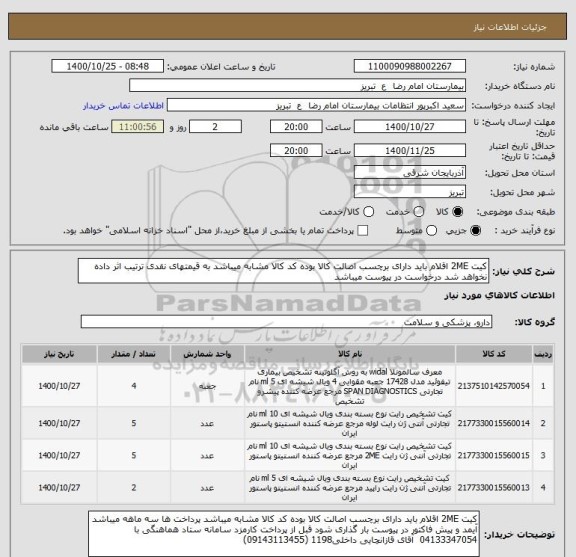Click item code 2177330015560013
The width and height of the screenshot is (576, 557).
click(494, 488)
